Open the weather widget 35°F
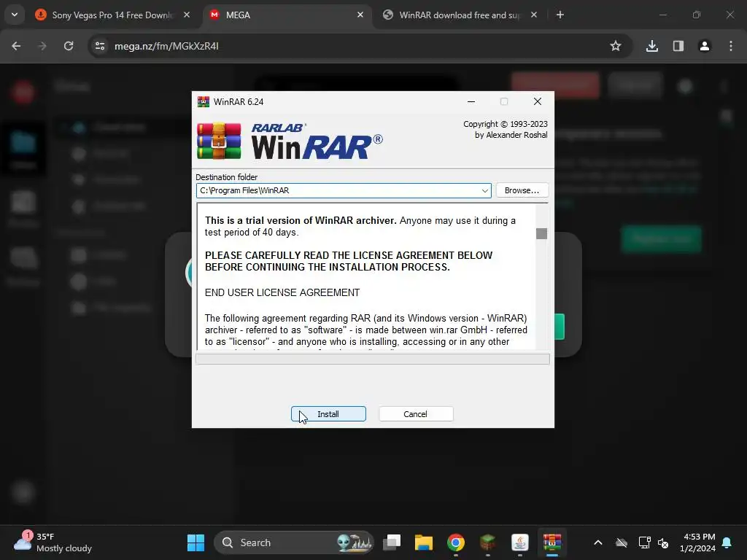Viewport: 747px width, 560px height. (x=53, y=542)
